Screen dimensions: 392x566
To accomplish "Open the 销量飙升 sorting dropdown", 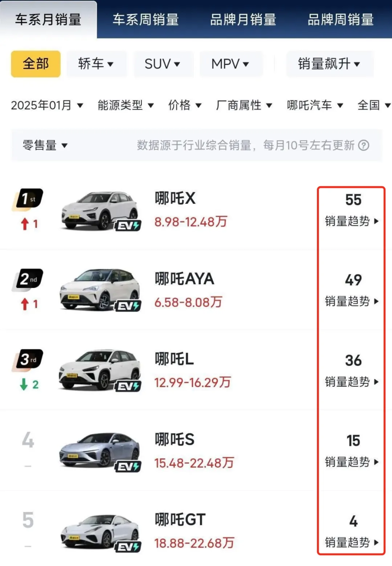I will (329, 64).
